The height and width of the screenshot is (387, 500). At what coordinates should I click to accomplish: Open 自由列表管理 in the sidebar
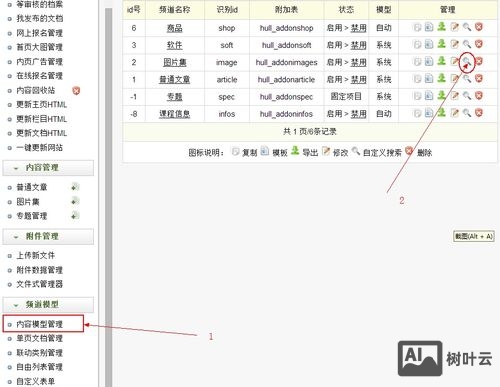[40, 367]
